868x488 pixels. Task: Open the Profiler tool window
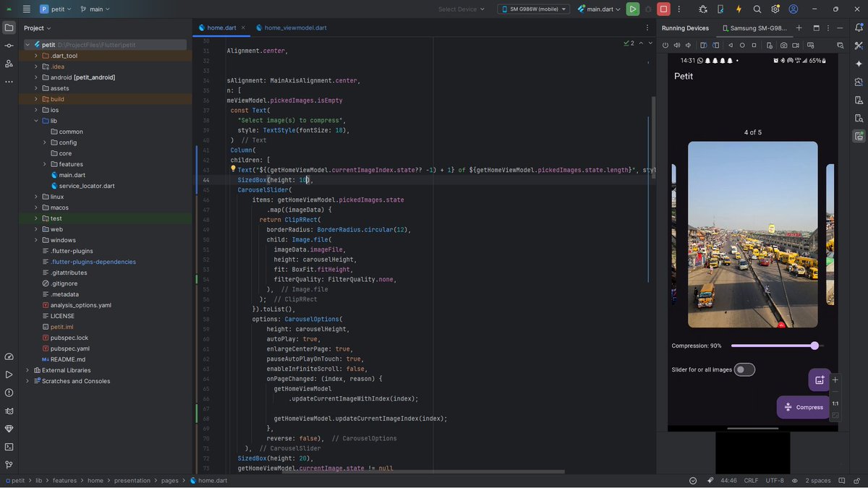coord(9,356)
